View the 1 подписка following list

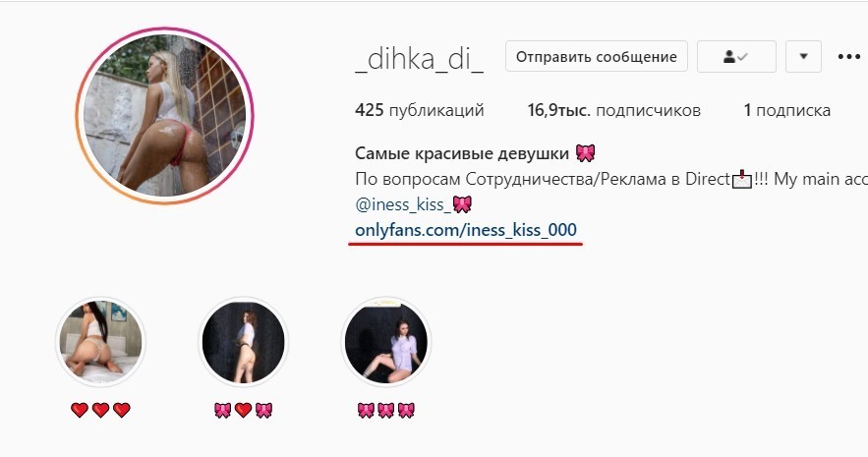786,110
